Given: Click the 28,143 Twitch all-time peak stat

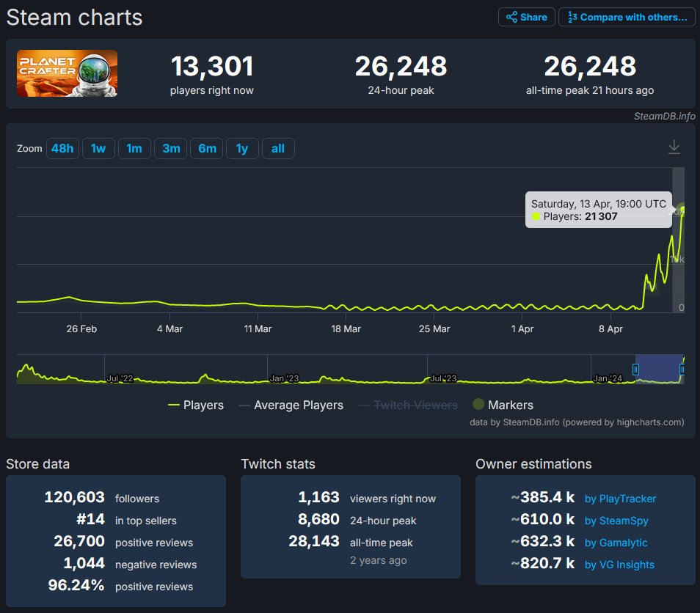Looking at the screenshot, I should pos(351,542).
